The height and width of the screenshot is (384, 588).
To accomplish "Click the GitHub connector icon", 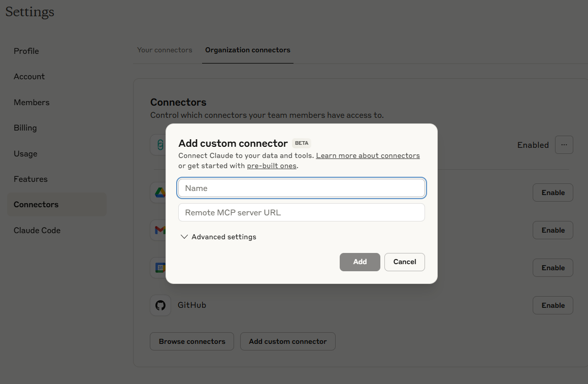I will [160, 305].
